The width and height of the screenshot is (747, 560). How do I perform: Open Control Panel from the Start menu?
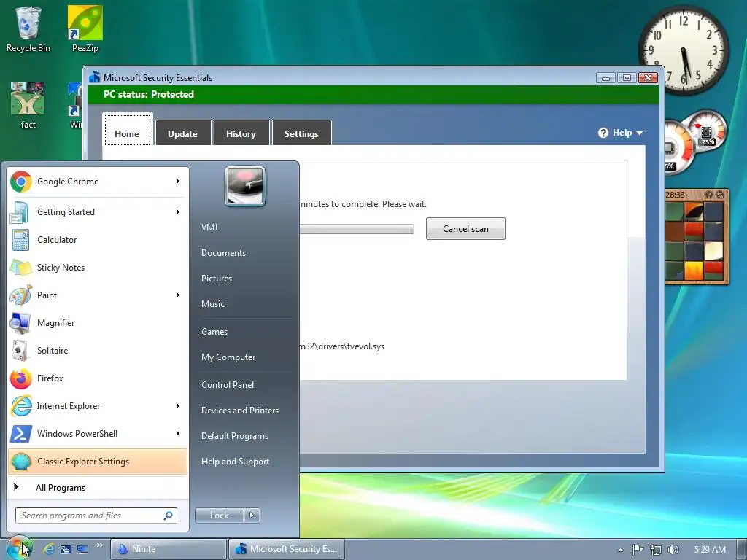click(245, 385)
